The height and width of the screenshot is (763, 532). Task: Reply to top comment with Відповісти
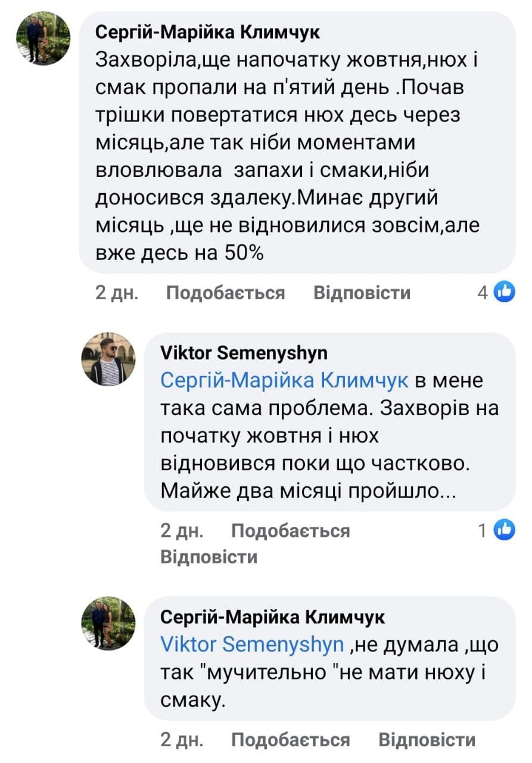(x=362, y=293)
